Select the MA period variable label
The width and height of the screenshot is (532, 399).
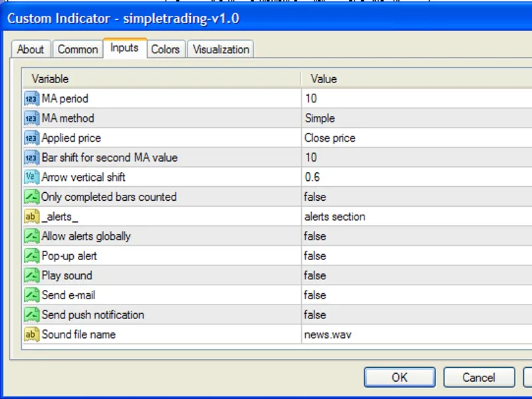tap(65, 98)
